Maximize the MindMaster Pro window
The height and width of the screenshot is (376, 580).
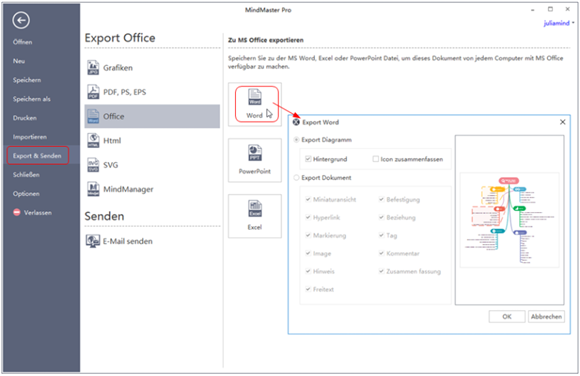[x=550, y=9]
